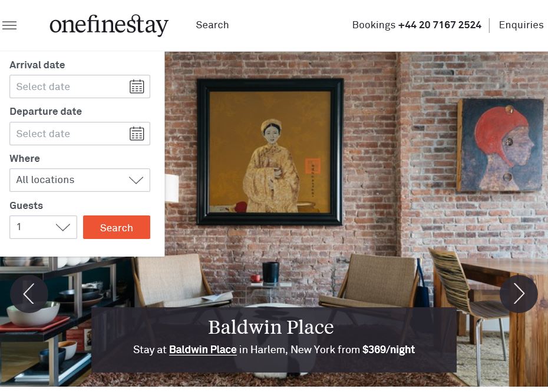Click the framed portrait painting photo
The image size is (548, 392).
click(x=270, y=151)
